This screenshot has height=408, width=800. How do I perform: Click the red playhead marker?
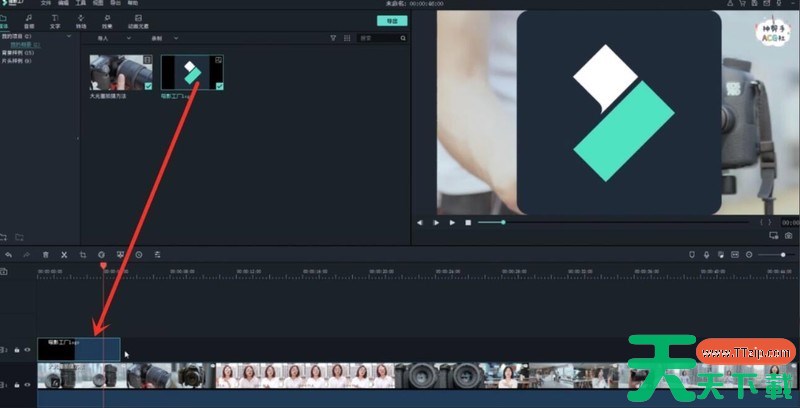coord(103,266)
